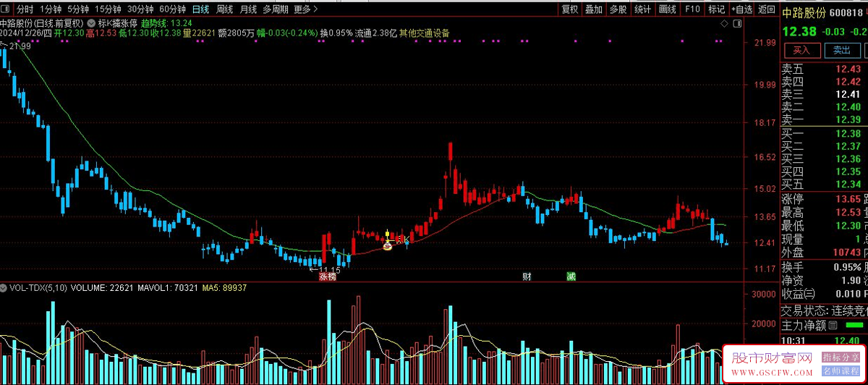868x385 pixels.
Task: Click the 返回 back button
Action: click(766, 9)
